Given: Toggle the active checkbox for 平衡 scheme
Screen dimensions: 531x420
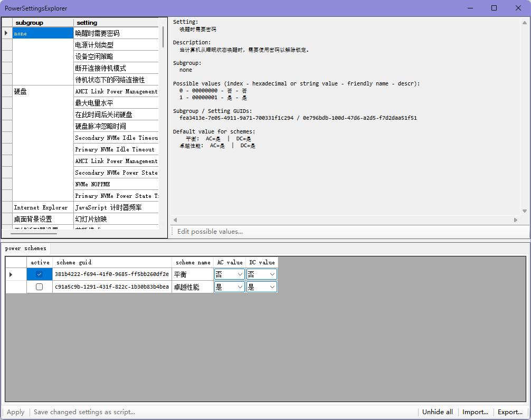Looking at the screenshot, I should pos(39,274).
